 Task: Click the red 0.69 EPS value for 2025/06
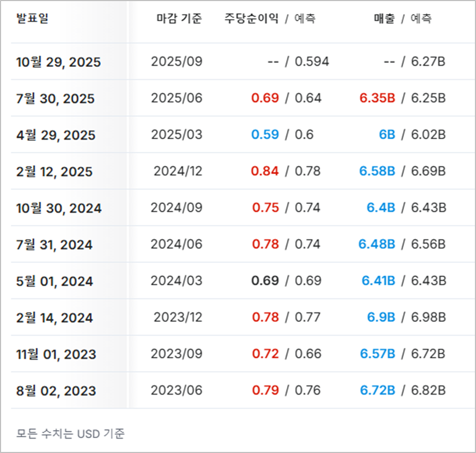point(265,98)
